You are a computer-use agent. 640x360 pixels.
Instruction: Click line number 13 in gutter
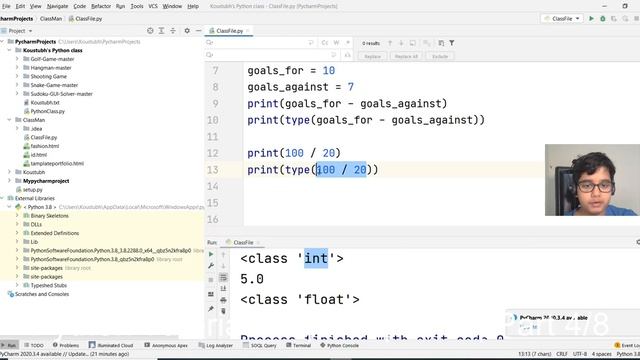213,170
